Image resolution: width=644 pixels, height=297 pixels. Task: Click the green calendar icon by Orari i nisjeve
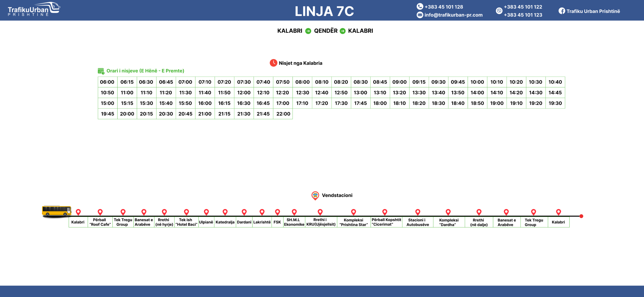[101, 71]
